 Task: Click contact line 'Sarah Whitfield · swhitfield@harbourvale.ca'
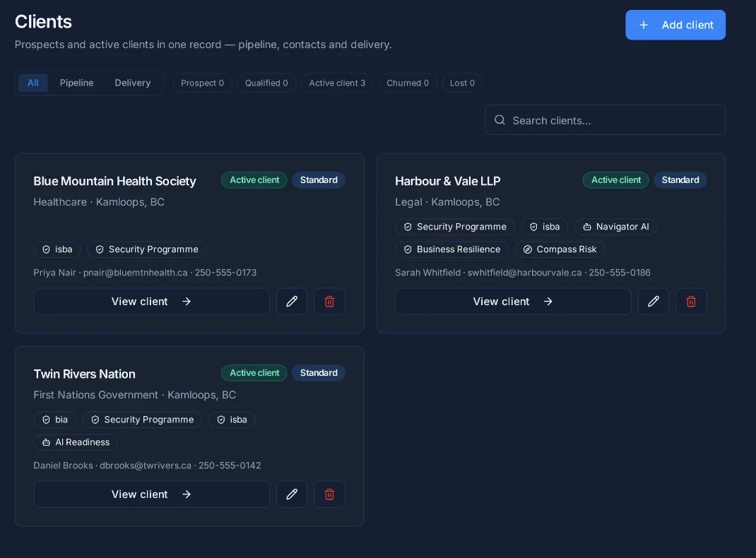(488, 273)
